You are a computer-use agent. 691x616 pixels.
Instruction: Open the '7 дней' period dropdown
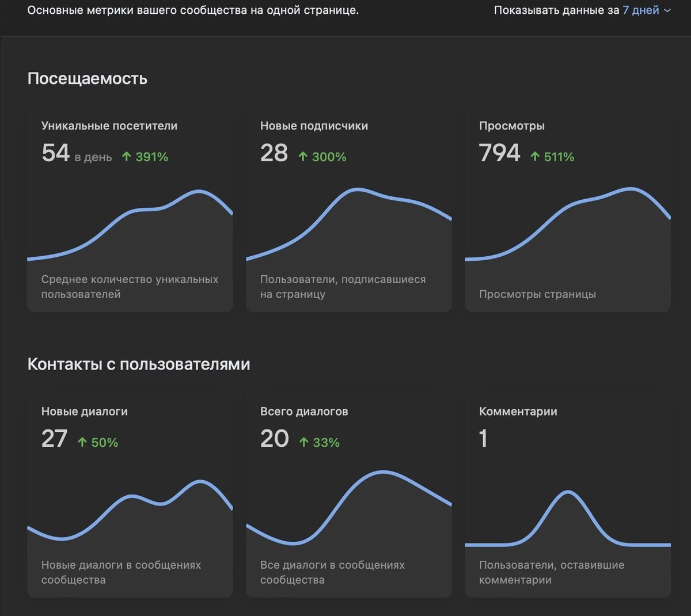point(646,10)
